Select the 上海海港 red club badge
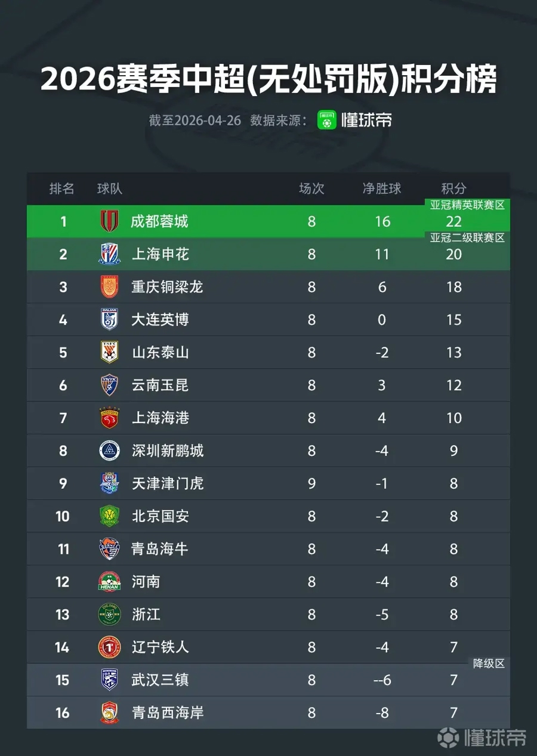The width and height of the screenshot is (537, 756). coord(109,418)
